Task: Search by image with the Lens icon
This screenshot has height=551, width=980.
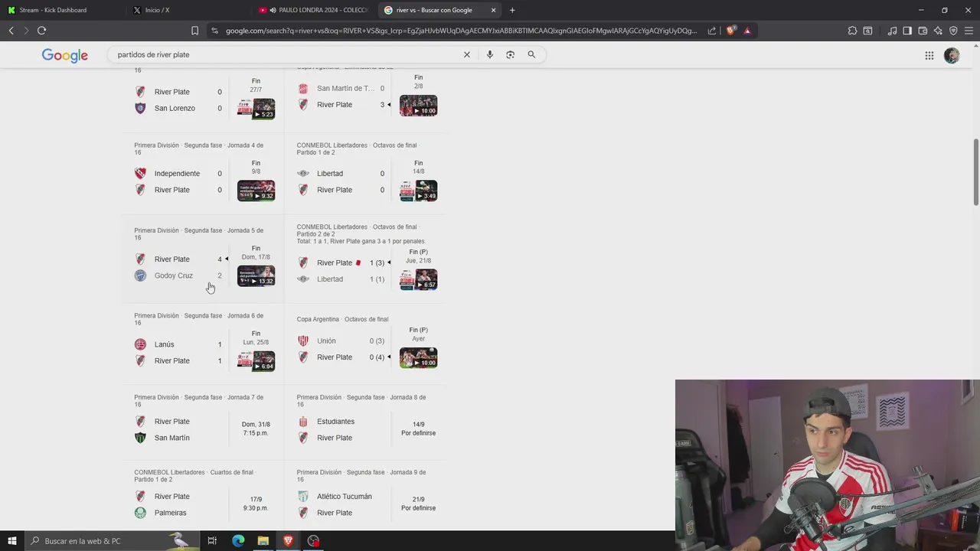Action: pos(510,54)
